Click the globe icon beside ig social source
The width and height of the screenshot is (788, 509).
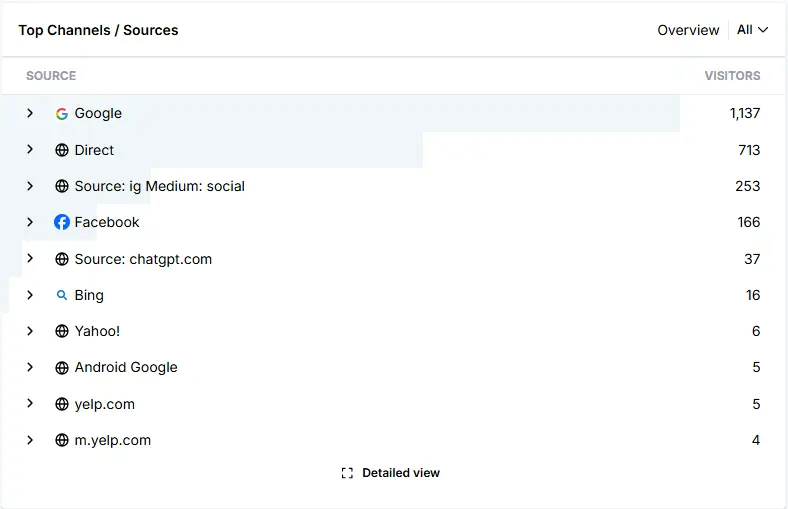(x=62, y=186)
